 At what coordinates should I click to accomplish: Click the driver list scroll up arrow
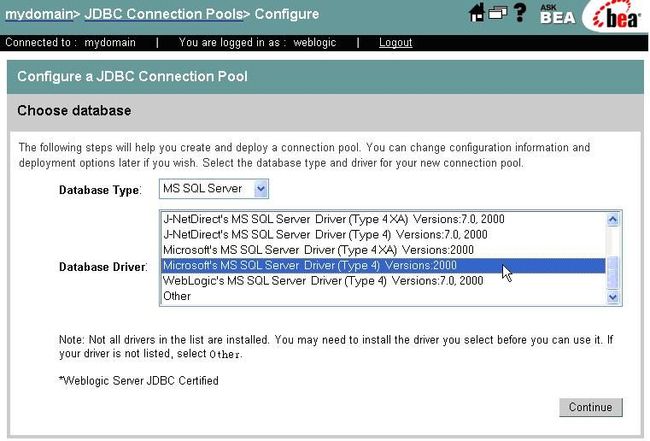(613, 219)
